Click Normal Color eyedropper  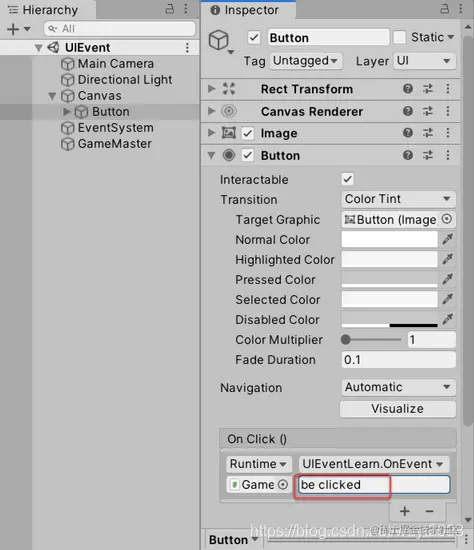[x=447, y=239]
